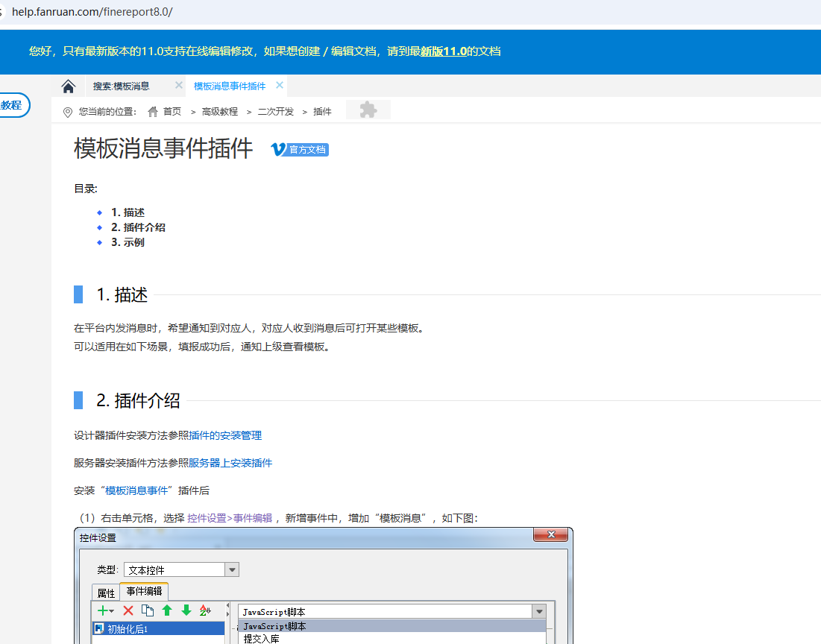Click the green down arrow icon

tap(186, 610)
